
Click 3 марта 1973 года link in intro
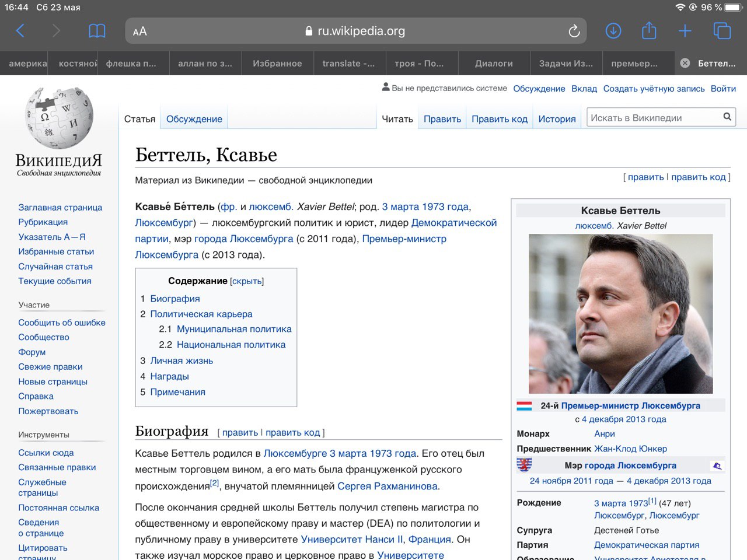click(x=425, y=206)
